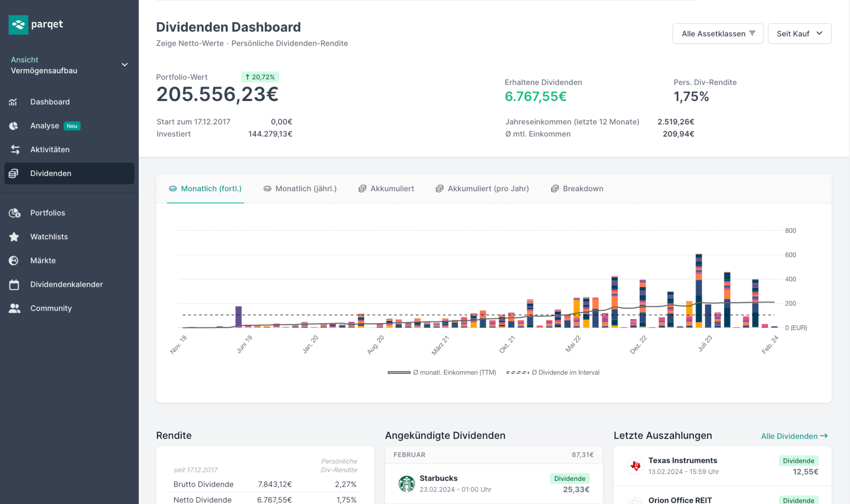Click the Analyse pie chart icon
Image resolution: width=850 pixels, height=504 pixels.
(13, 126)
